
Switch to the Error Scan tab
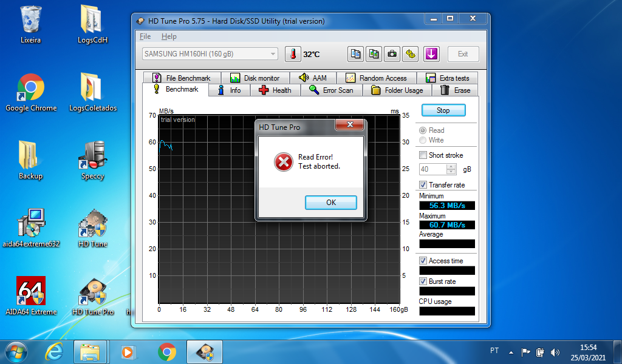click(332, 90)
